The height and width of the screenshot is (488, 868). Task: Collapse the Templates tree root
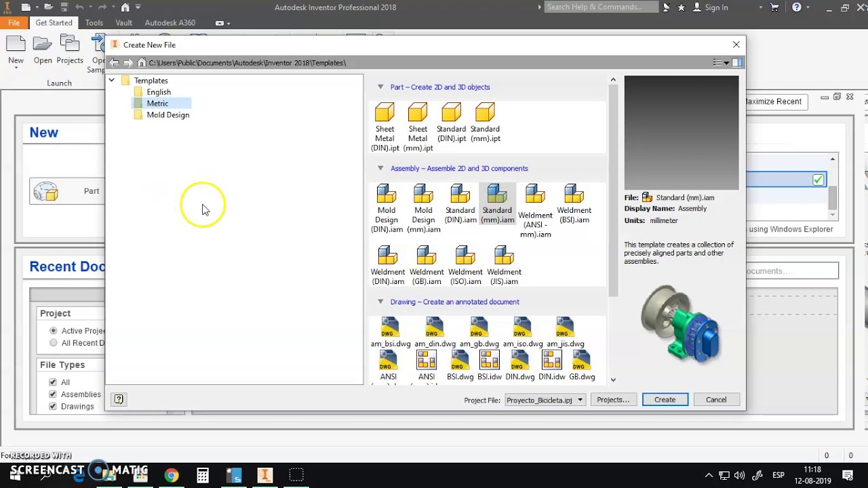pos(111,81)
